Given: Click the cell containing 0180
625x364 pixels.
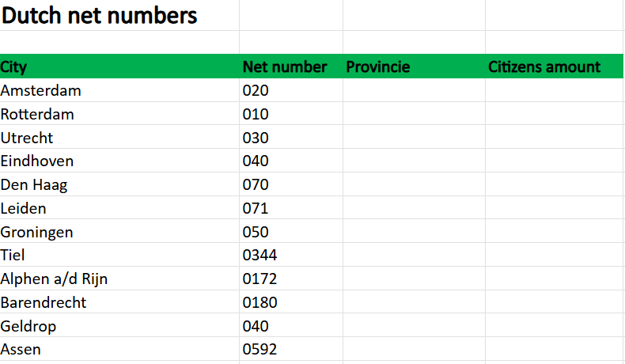Looking at the screenshot, I should point(291,301).
